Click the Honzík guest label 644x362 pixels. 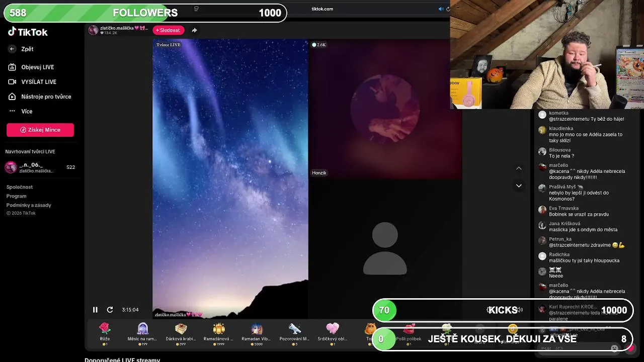319,173
